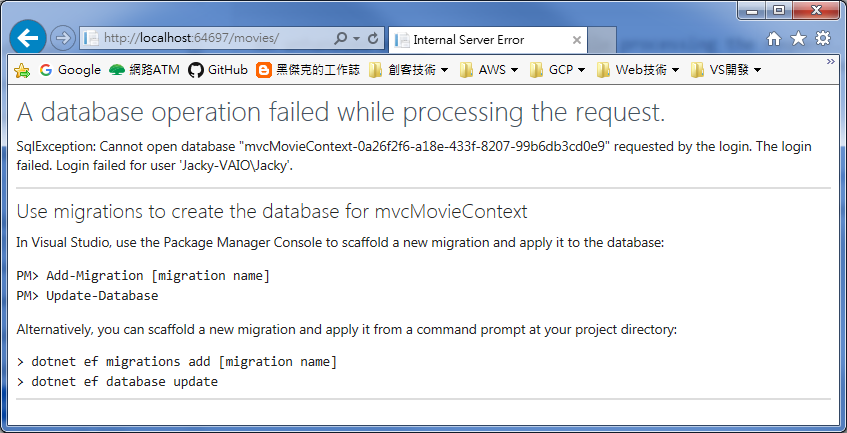Image resolution: width=847 pixels, height=433 pixels.
Task: Expand the Web技術 favorites folder
Action: tap(637, 70)
